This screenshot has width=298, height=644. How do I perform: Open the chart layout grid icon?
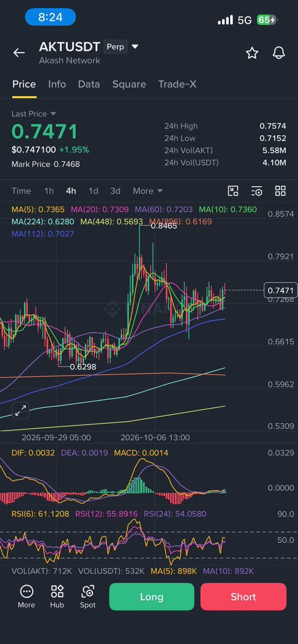[280, 191]
